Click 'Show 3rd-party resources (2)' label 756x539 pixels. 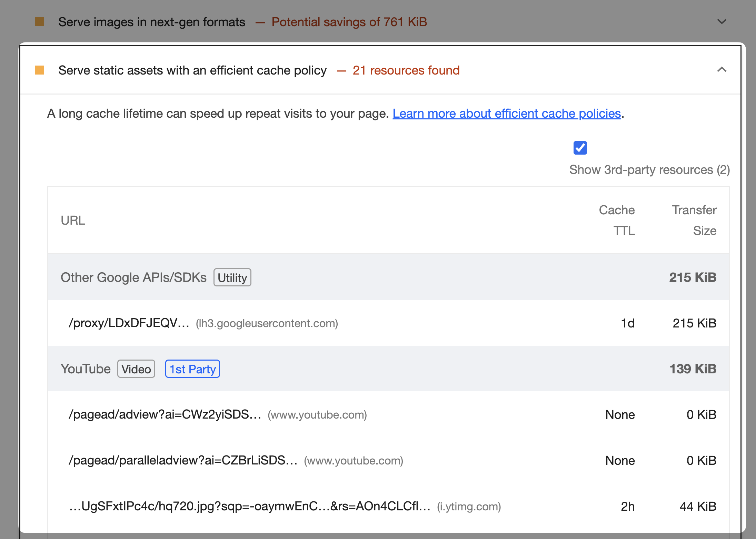click(x=649, y=170)
